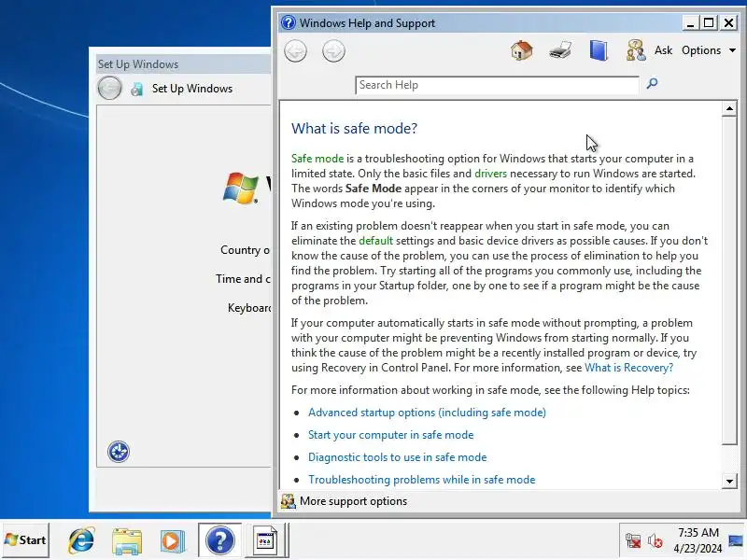
Task: Go forward in Help navigation
Action: (333, 51)
